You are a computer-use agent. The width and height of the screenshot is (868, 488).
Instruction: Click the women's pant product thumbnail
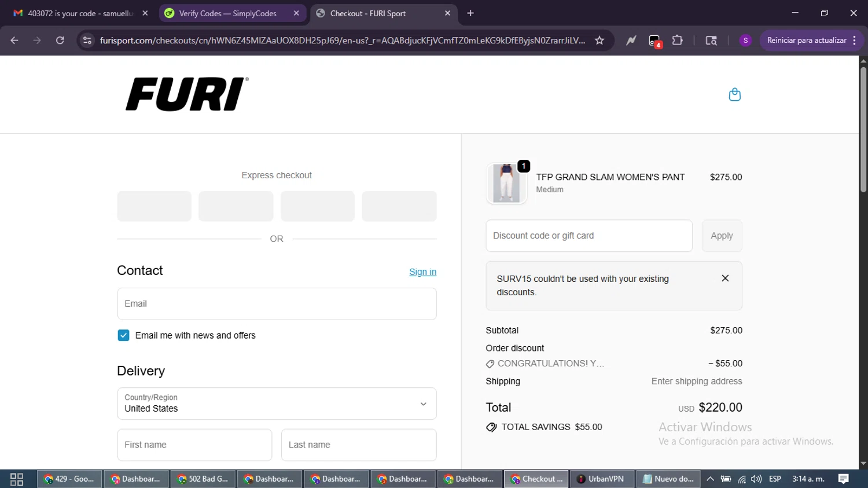[506, 184]
